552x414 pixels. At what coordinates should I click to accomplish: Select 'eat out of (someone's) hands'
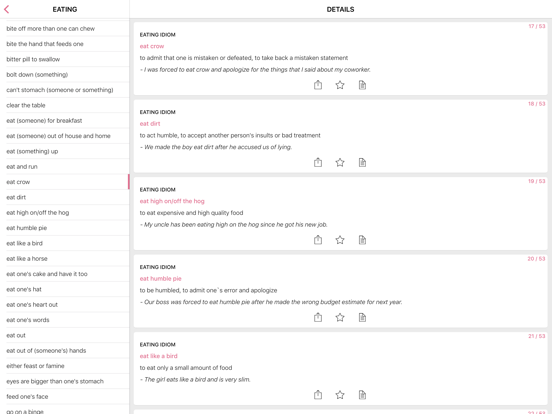coord(65,351)
